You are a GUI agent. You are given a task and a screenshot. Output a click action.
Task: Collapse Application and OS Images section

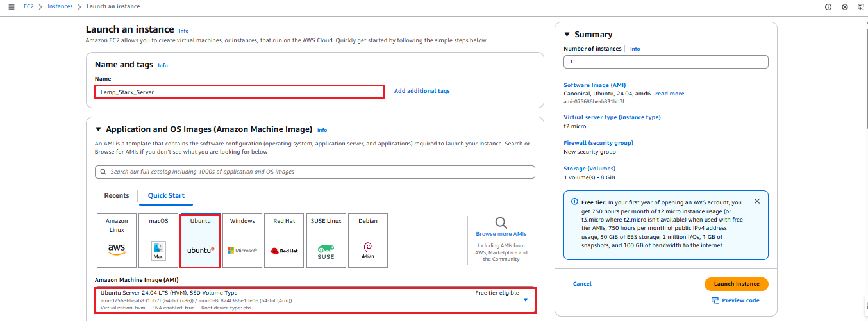tap(98, 129)
